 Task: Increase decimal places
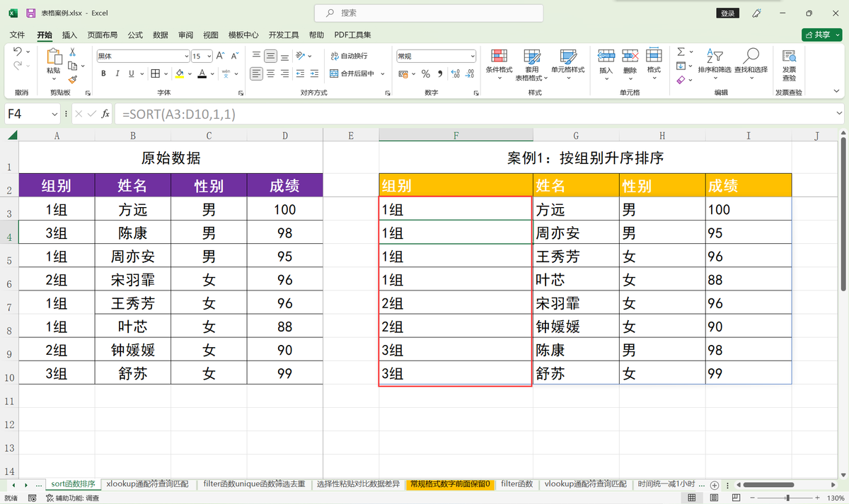[455, 74]
